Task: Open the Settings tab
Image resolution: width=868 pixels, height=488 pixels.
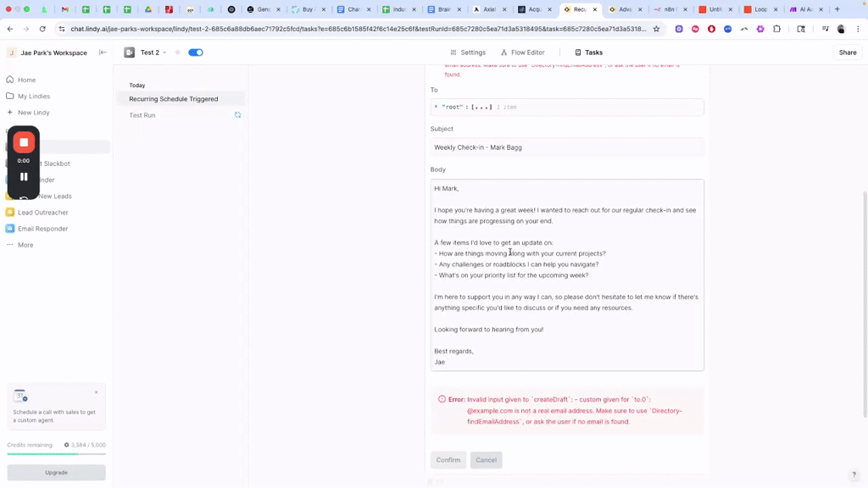Action: click(x=468, y=53)
